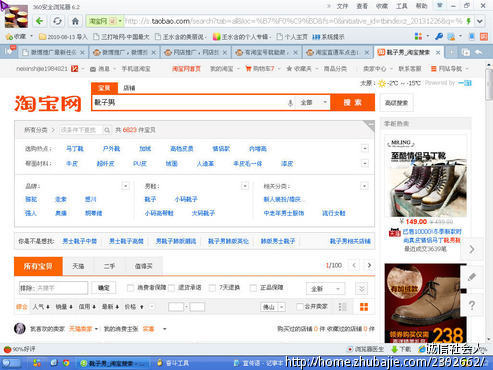This screenshot has height=370, width=493.
Task: Switch to the 店铺 search tab
Action: 129,88
